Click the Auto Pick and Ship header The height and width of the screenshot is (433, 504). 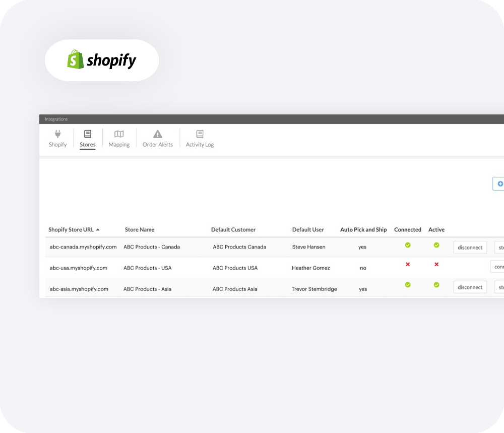click(363, 229)
